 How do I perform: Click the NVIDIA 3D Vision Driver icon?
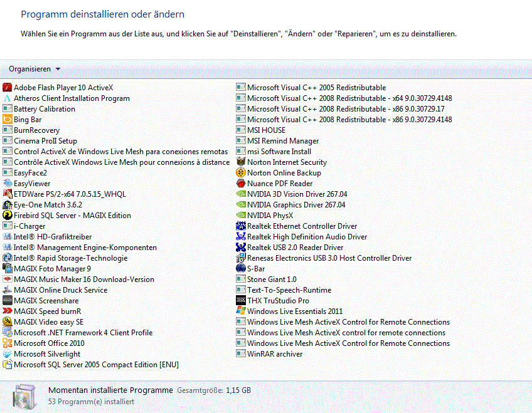(240, 194)
